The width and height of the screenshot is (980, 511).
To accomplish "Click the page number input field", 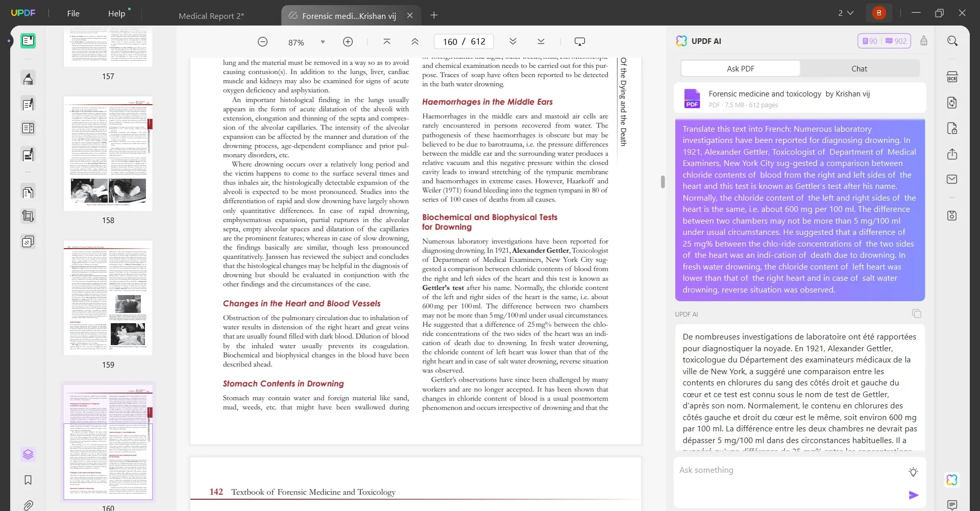I will [x=463, y=42].
